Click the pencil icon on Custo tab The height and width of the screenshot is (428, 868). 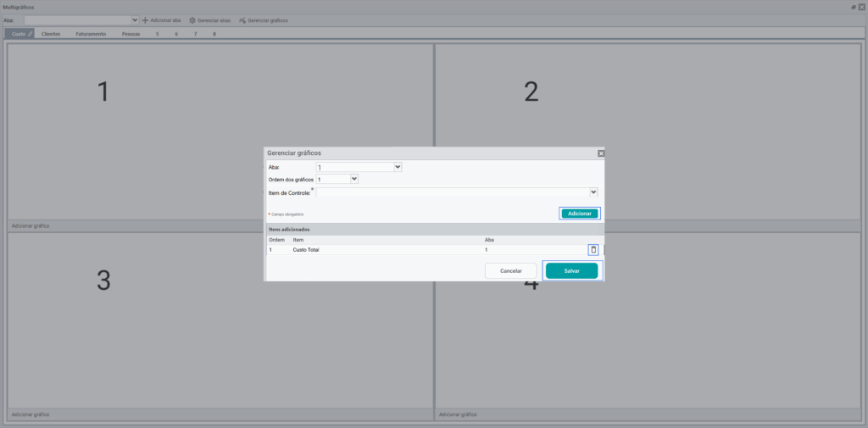(x=31, y=34)
